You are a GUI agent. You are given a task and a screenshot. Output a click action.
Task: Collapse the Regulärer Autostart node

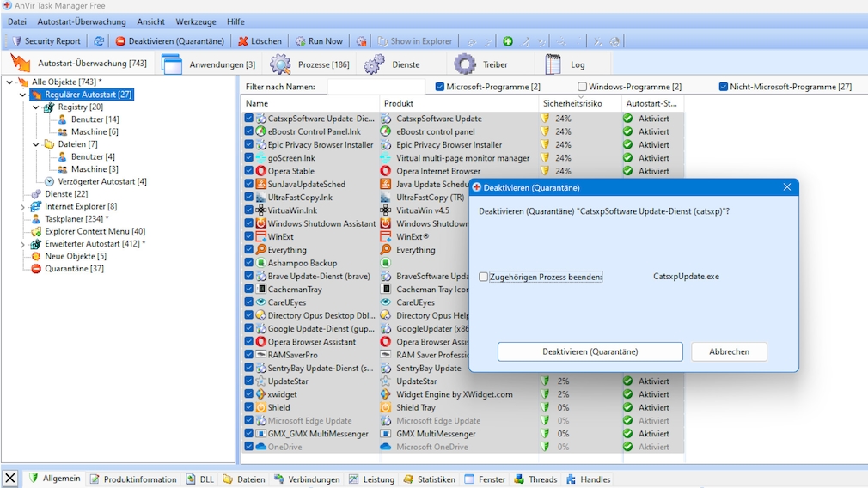pos(22,95)
